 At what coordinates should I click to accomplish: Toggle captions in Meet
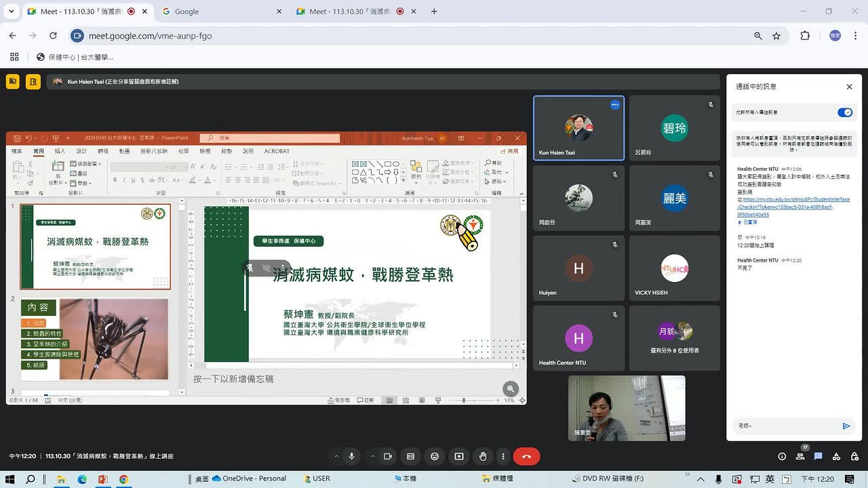(410, 456)
